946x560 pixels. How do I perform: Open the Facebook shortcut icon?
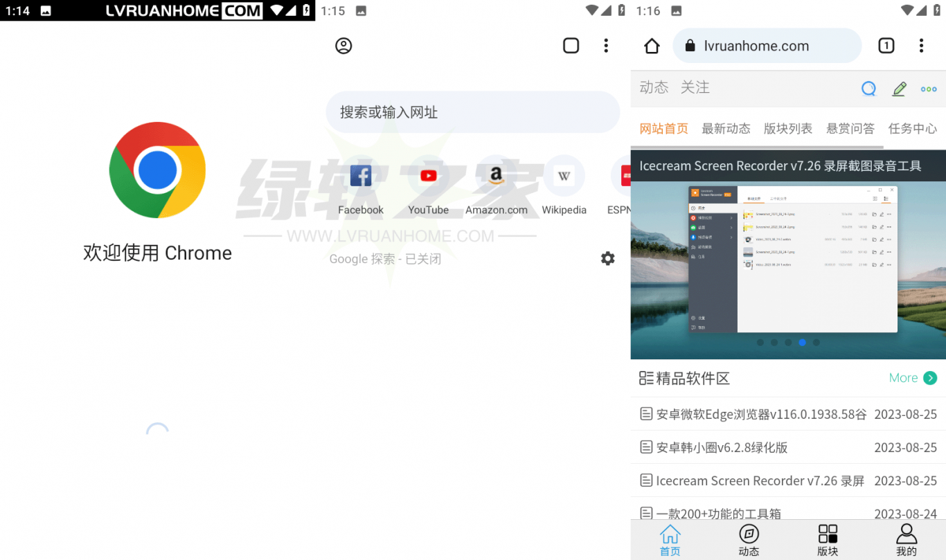pos(361,176)
